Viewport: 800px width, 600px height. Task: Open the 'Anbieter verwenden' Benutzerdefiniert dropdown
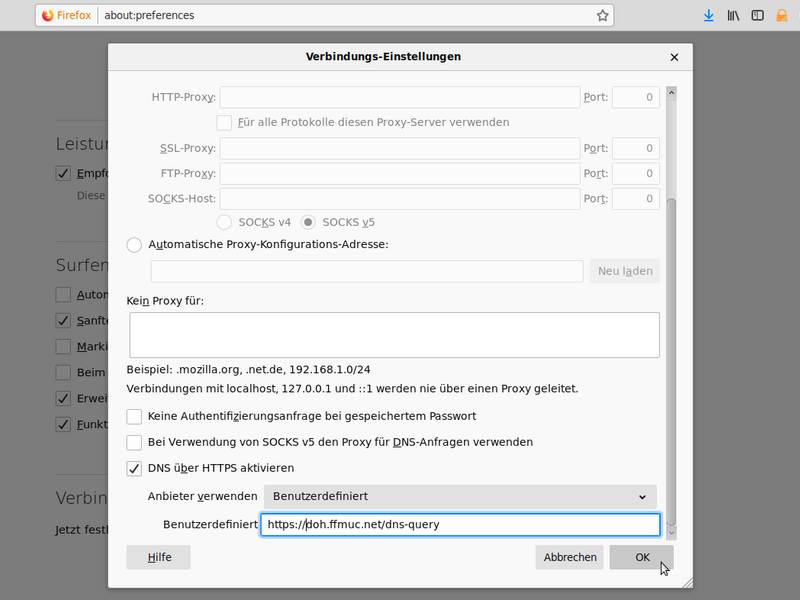click(x=460, y=496)
